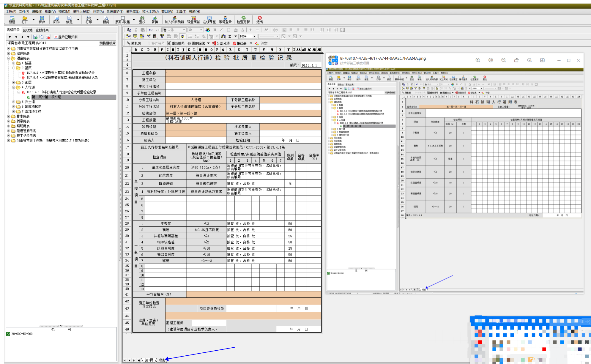Click the 检查更新 update icon
Screen dimensions: 591x364
click(x=243, y=20)
